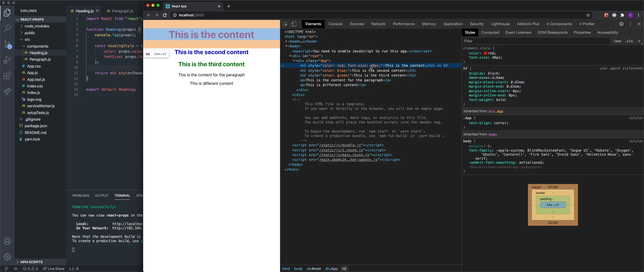The image size is (644, 272).
Task: Toggle the .cls class editor
Action: [629, 41]
